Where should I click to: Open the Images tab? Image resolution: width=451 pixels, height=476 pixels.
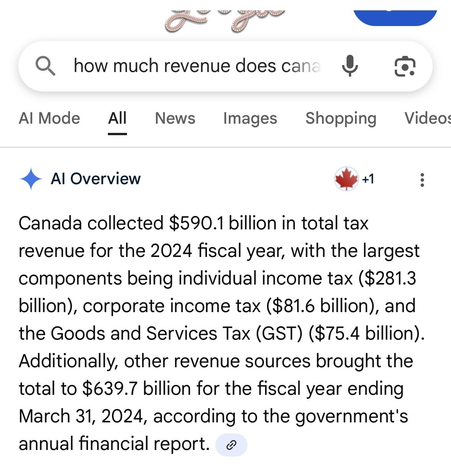click(x=250, y=118)
